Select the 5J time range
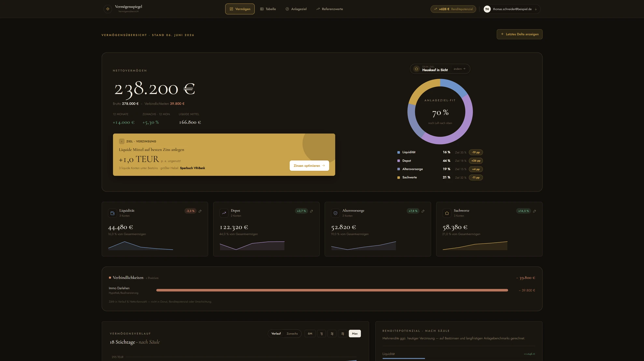 point(342,334)
